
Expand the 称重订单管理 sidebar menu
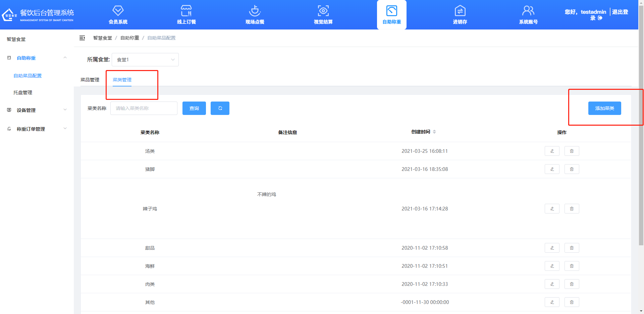click(x=37, y=129)
